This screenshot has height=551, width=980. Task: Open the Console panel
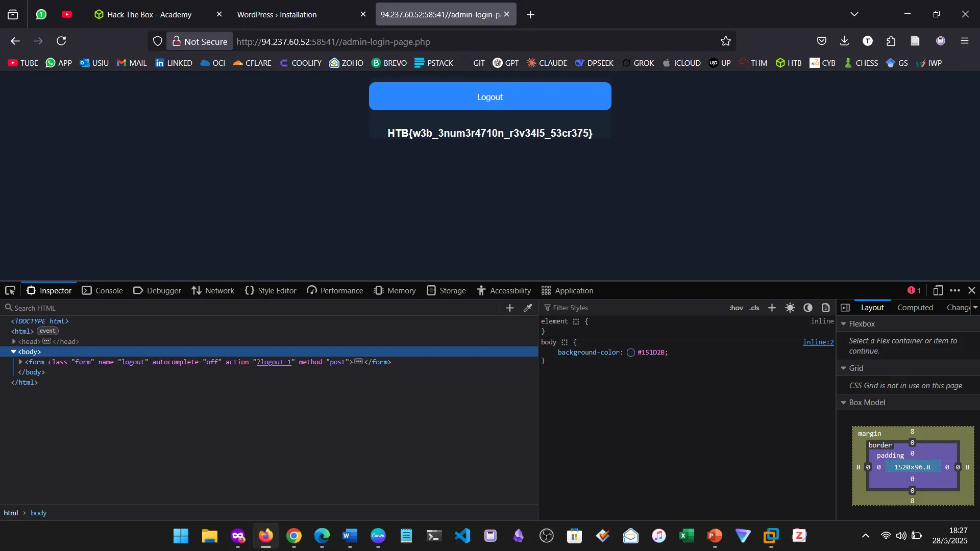[x=103, y=290]
